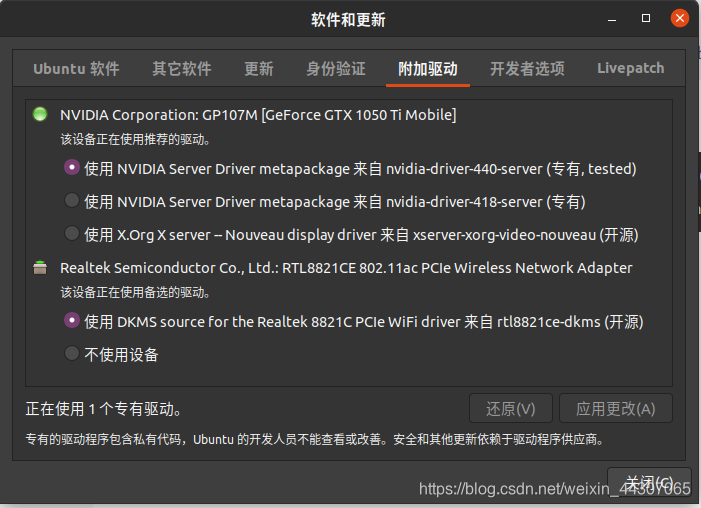Image resolution: width=701 pixels, height=508 pixels.
Task: Click the 正在使用 1 个专有驱动 status label
Action: (x=103, y=409)
